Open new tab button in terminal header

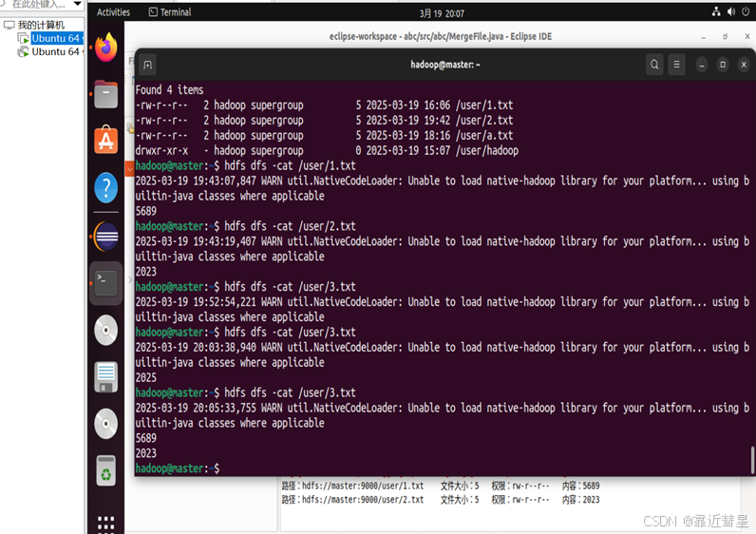[148, 65]
